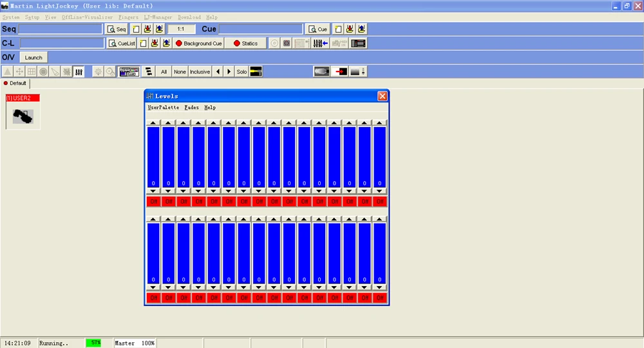Click the Statics button
This screenshot has width=644, height=348.
pyautogui.click(x=245, y=43)
